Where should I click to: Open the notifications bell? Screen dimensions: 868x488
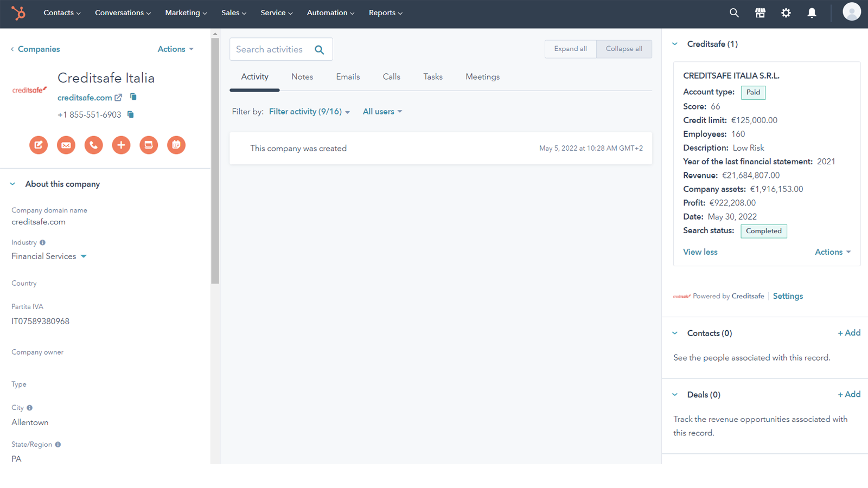coord(812,13)
